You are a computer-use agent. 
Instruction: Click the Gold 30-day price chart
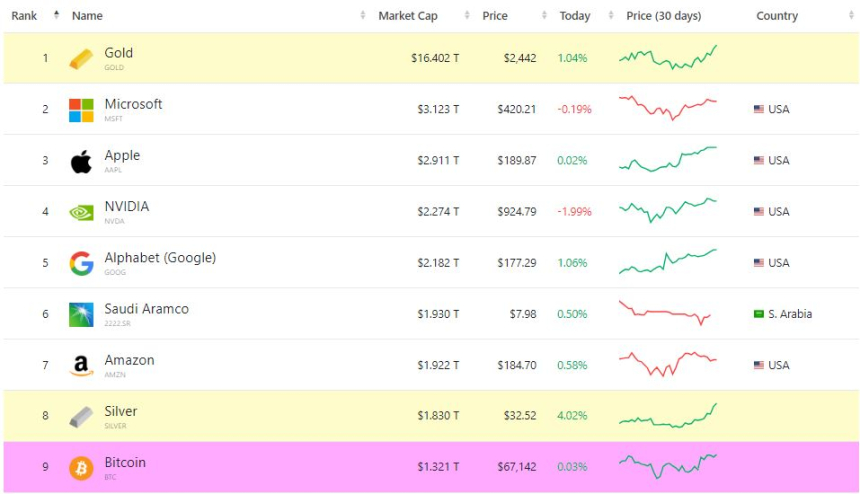(x=667, y=58)
